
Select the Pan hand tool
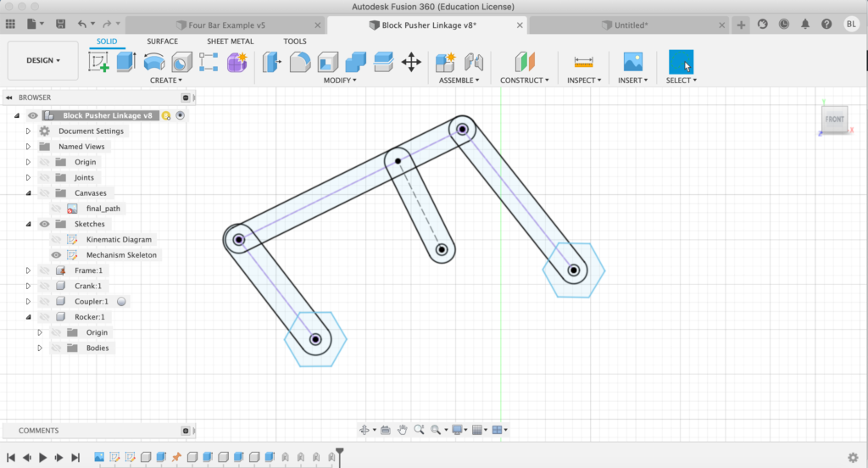tap(403, 430)
